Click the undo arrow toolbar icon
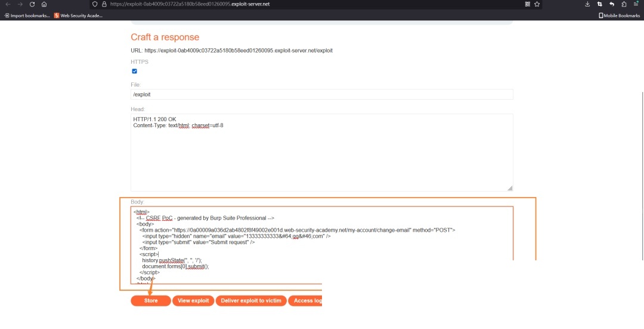The image size is (644, 329). click(612, 4)
